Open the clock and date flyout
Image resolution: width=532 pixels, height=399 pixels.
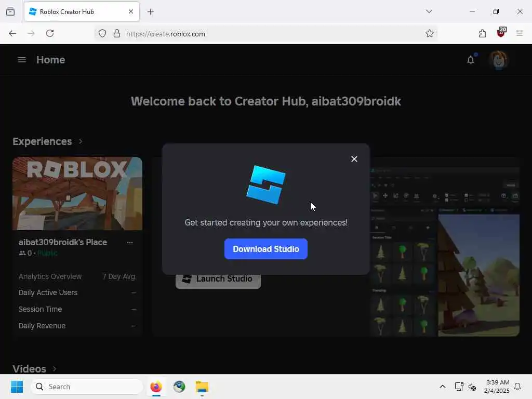pos(497,387)
